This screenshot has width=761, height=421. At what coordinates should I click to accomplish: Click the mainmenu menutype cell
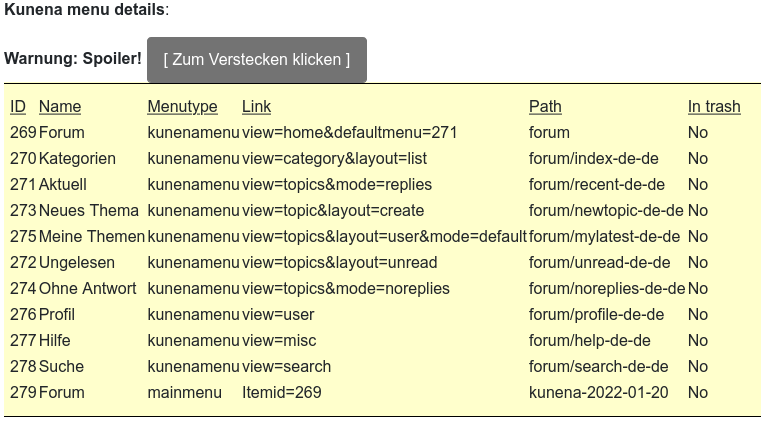pos(184,392)
